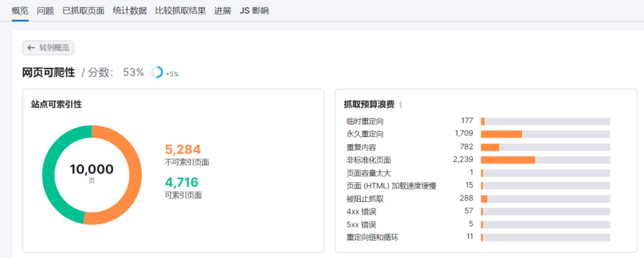Click the 临时重定向 value 177
The width and height of the screenshot is (644, 258).
pos(467,121)
